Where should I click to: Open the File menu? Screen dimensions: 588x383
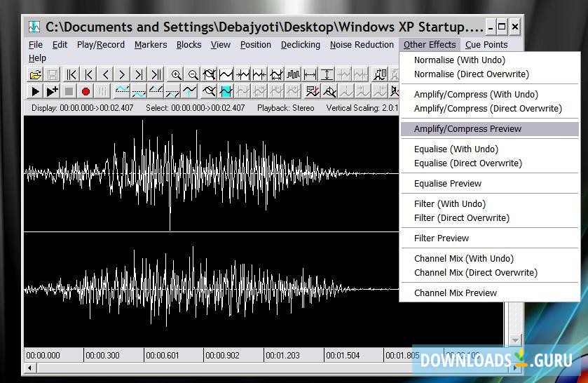coord(36,45)
